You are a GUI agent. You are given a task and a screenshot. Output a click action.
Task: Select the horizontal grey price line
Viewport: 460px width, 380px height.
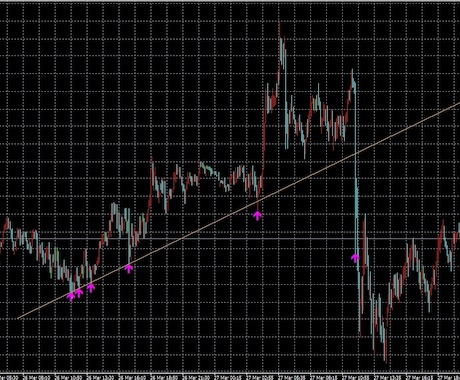230,239
